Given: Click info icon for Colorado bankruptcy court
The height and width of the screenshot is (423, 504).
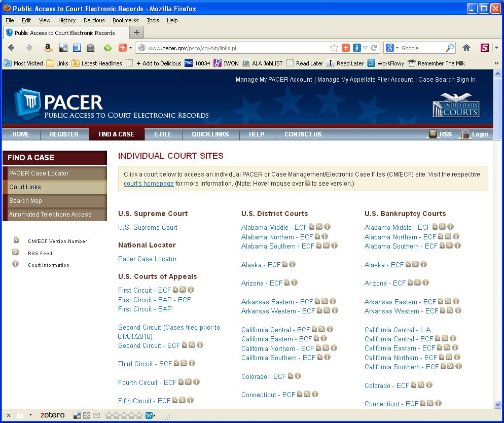Looking at the screenshot, I should 429,385.
